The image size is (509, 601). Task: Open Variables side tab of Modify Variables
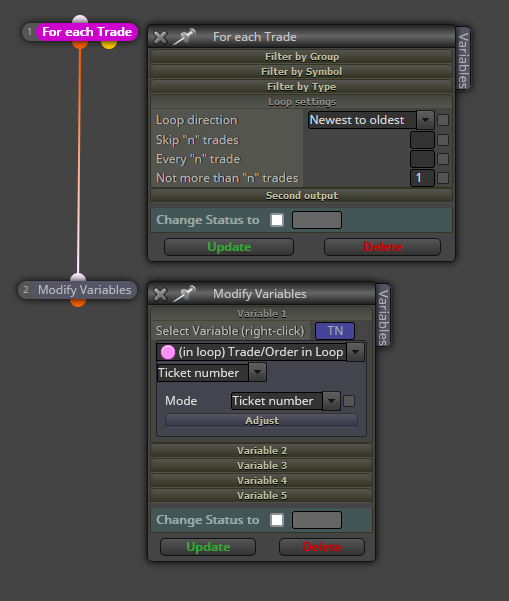point(383,316)
